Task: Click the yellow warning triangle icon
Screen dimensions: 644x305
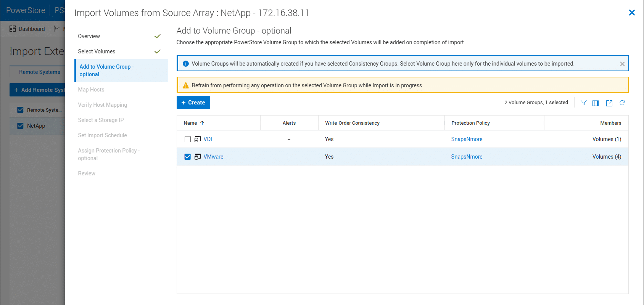Action: 186,85
